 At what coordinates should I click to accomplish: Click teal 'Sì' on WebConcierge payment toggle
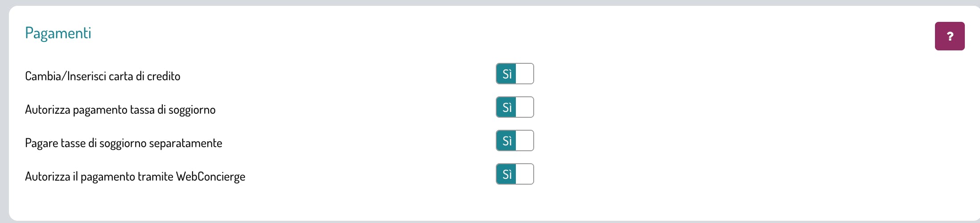click(x=506, y=174)
